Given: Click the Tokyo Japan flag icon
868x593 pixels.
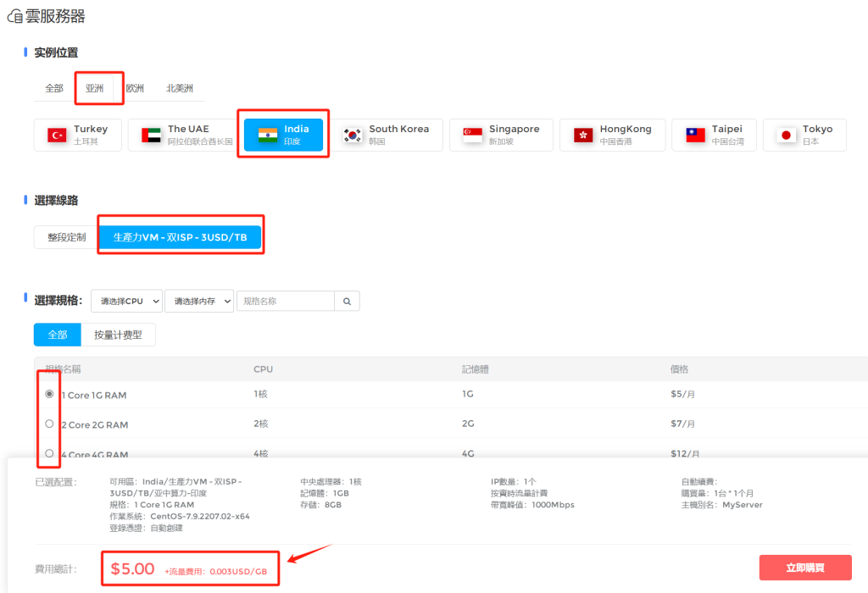Looking at the screenshot, I should [x=786, y=135].
